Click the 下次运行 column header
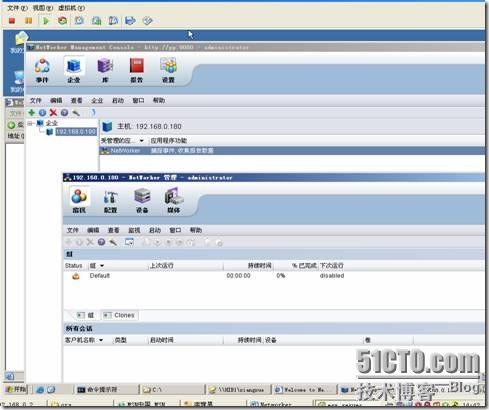 click(332, 266)
